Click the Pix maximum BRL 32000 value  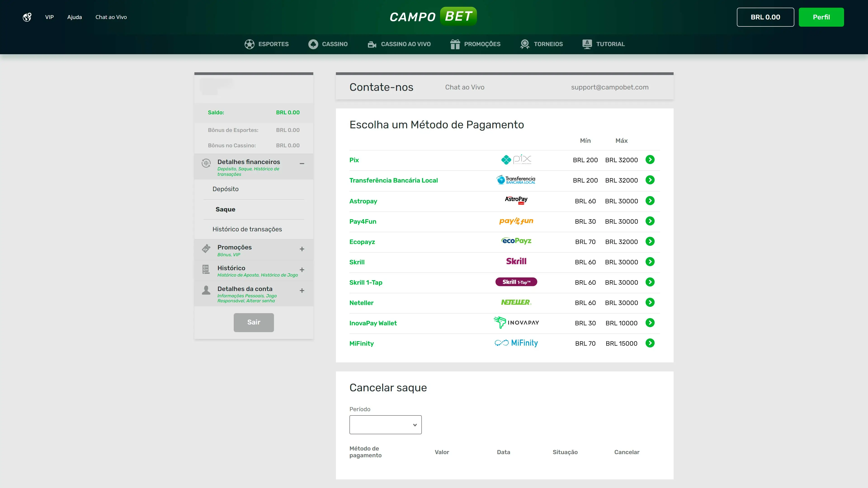click(621, 160)
